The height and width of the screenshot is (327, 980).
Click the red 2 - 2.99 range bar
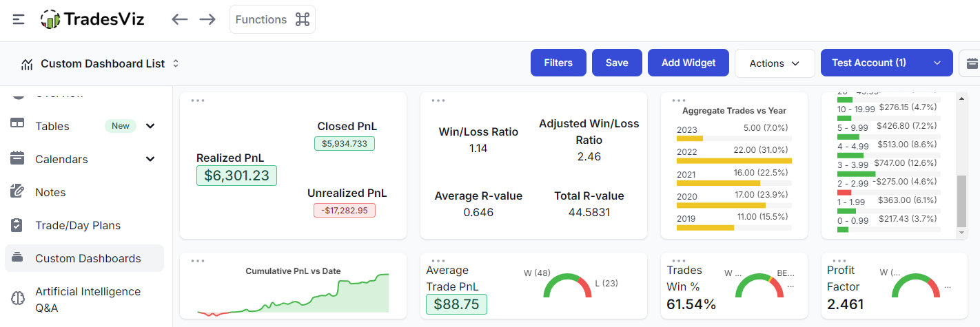(x=844, y=193)
